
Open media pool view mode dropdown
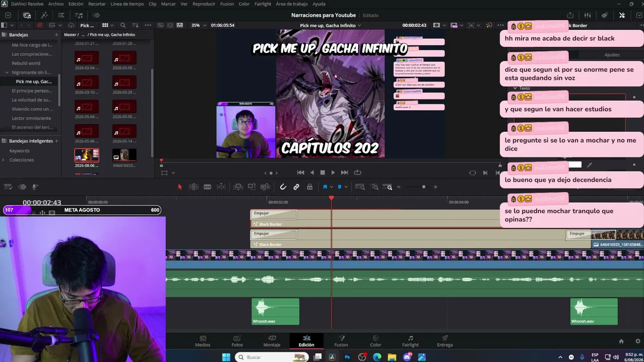coord(108,25)
